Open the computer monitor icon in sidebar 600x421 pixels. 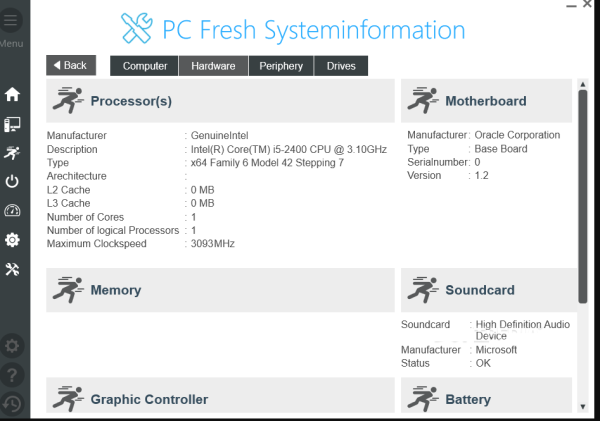tap(12, 125)
